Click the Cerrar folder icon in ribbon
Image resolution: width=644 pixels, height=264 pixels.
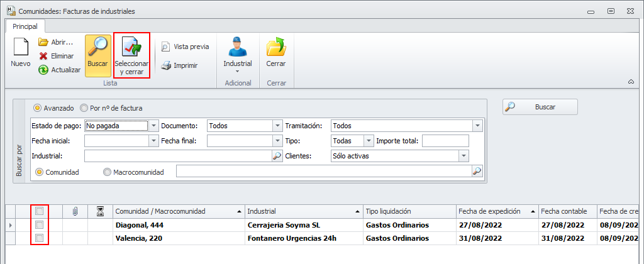[x=275, y=48]
